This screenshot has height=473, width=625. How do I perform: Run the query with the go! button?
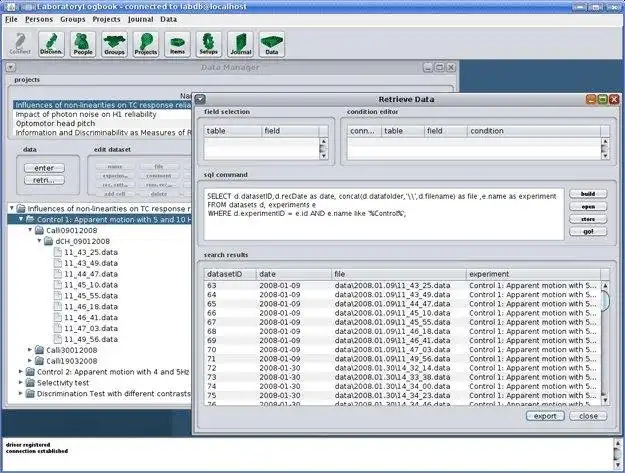point(588,232)
